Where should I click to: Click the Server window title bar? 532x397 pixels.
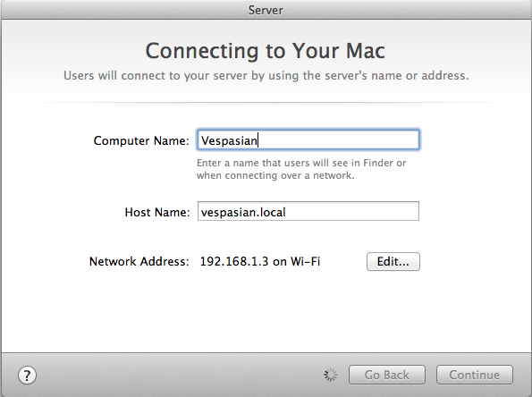coord(266,10)
